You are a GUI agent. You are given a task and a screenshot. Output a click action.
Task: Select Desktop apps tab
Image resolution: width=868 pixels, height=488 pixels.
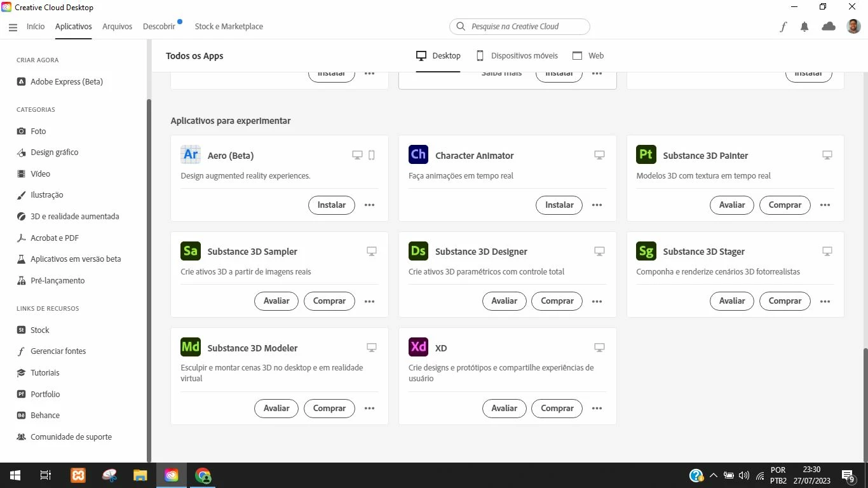pos(438,55)
